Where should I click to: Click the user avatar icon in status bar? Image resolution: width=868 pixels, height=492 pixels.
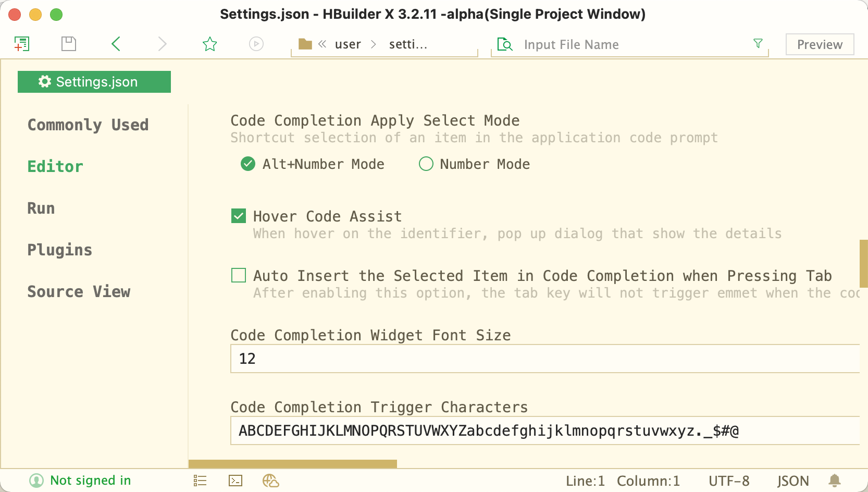[x=36, y=480]
